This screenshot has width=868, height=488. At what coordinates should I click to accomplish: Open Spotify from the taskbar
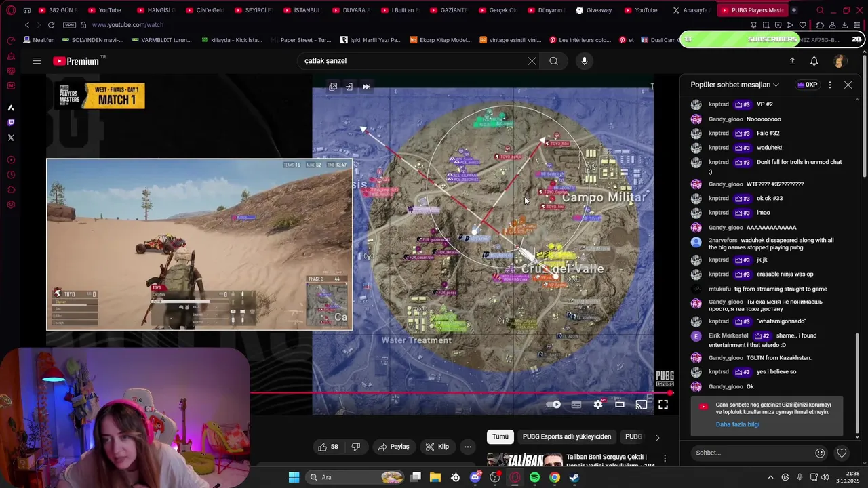[x=534, y=477]
